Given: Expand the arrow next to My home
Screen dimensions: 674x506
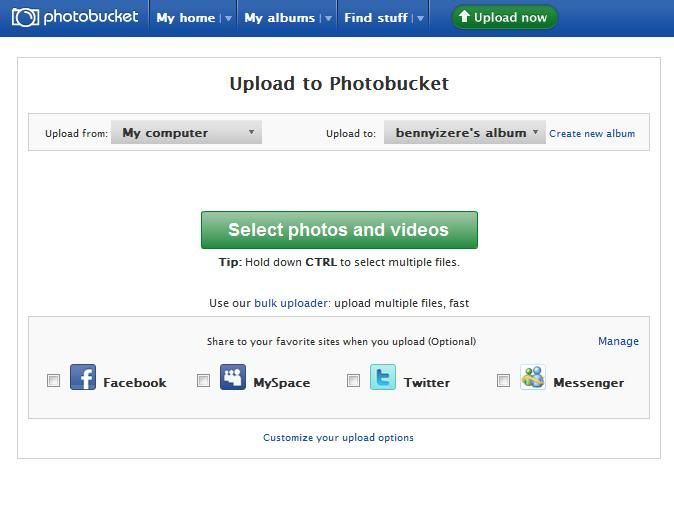Looking at the screenshot, I should 228,18.
